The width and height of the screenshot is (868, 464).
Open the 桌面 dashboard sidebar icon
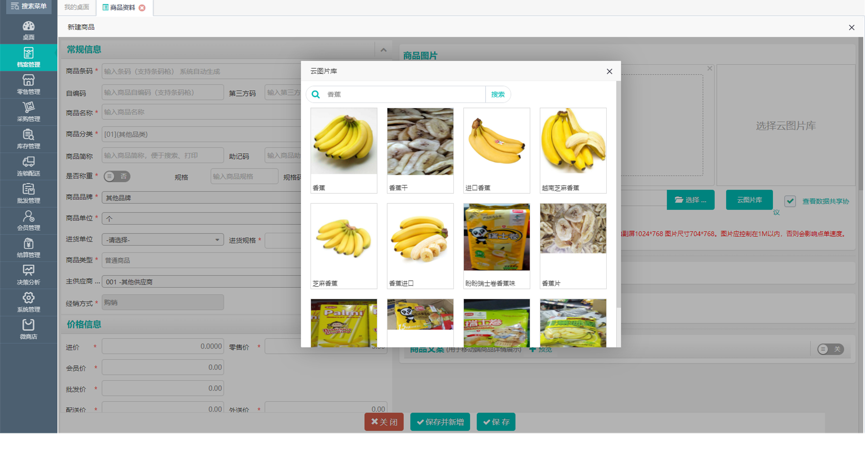coord(28,30)
